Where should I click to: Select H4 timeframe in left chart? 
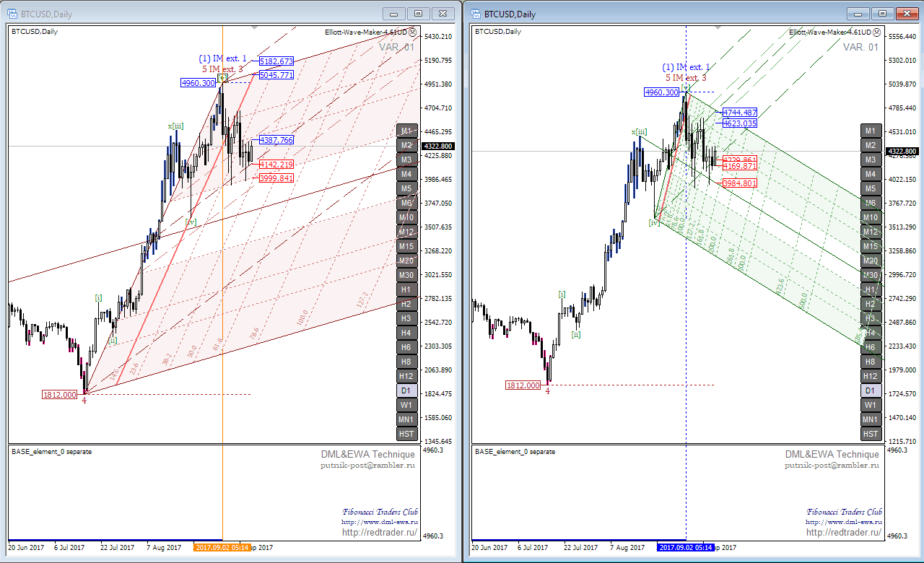(x=406, y=333)
